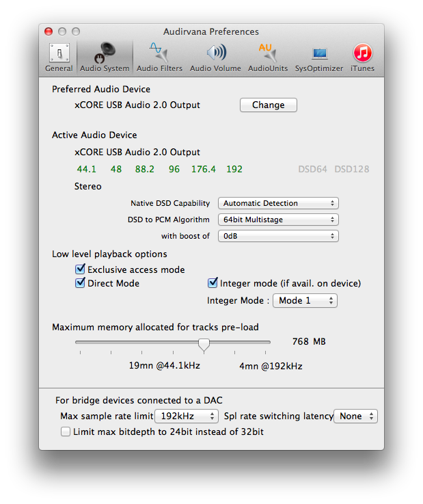
Task: Click the 88.2 sample rate value
Action: [145, 169]
